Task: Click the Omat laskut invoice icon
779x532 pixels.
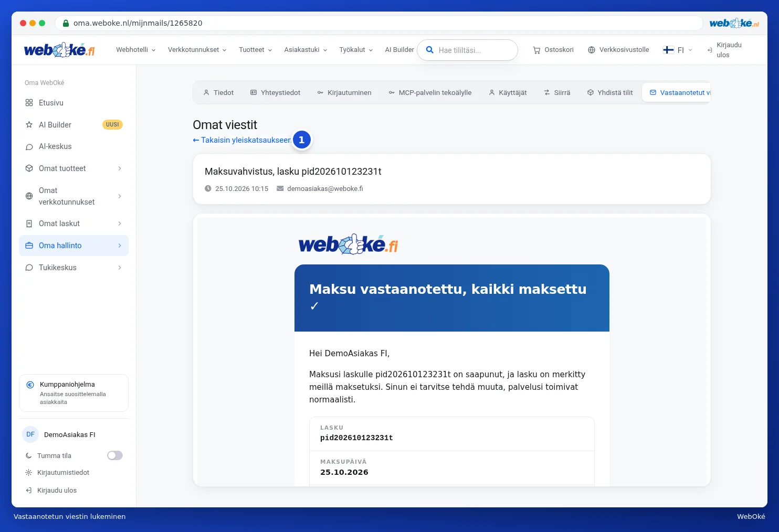Action: (29, 224)
